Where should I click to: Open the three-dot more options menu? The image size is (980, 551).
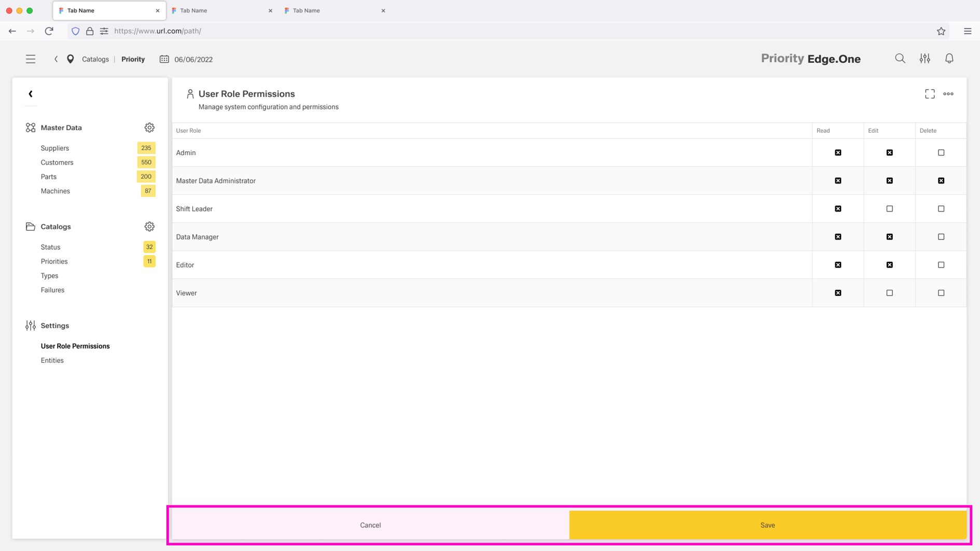coord(948,94)
